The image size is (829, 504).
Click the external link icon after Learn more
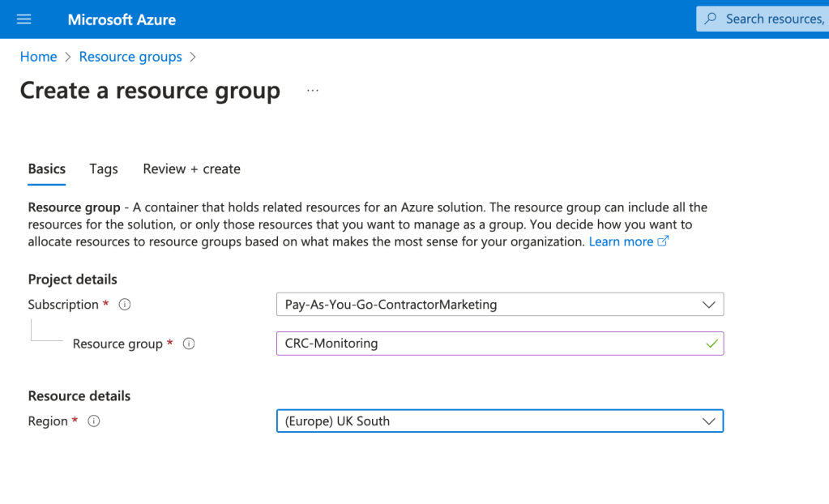[x=663, y=241]
